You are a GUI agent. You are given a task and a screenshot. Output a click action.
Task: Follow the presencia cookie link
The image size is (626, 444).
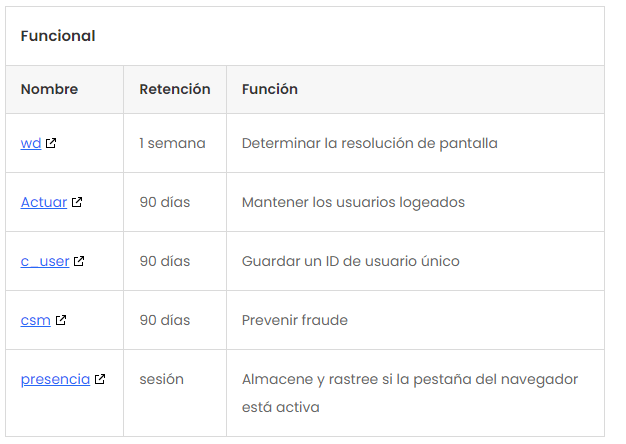[x=55, y=379]
